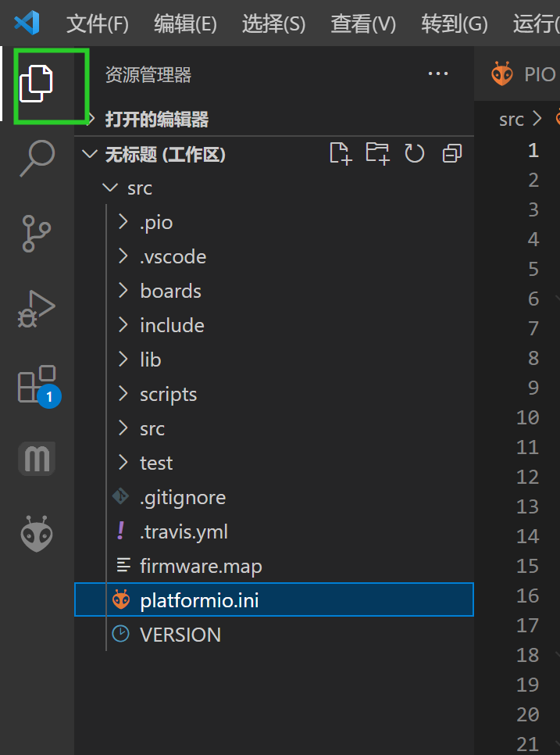Click the New Folder icon in explorer
560x755 pixels.
[x=377, y=154]
